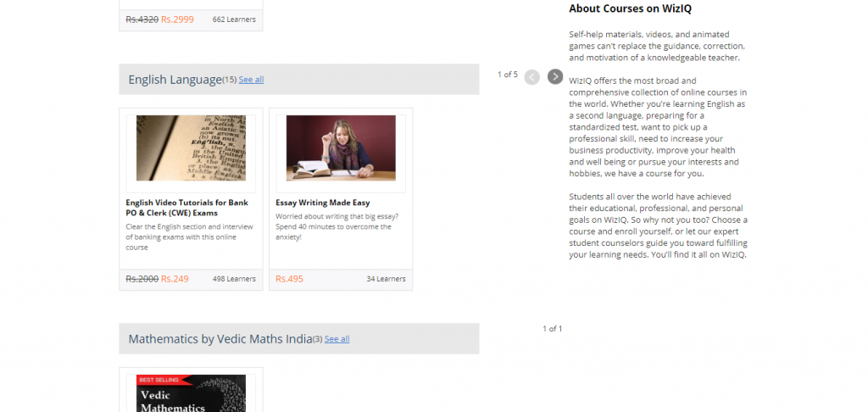Click the Rs.2999 price on top card
The image size is (868, 412).
tap(178, 19)
